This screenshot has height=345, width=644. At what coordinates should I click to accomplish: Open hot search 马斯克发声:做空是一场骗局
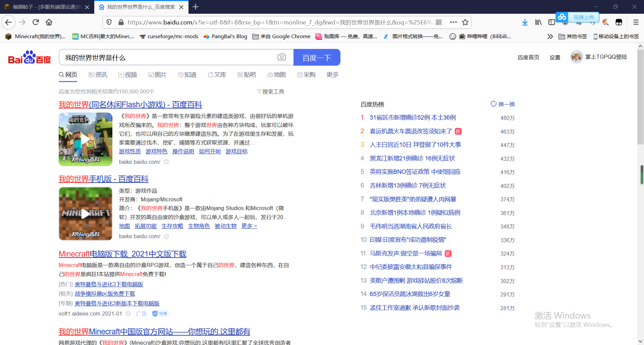click(x=406, y=254)
